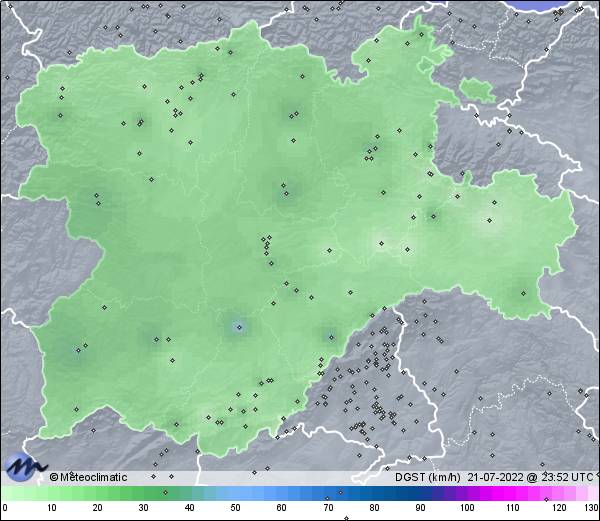Click the light green color band above 10
Image resolution: width=600 pixels, height=521 pixels.
point(52,493)
